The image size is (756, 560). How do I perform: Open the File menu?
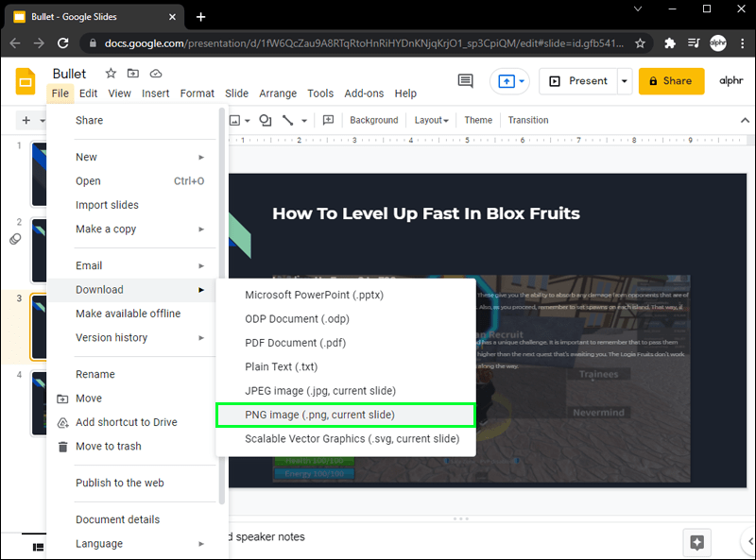[x=60, y=93]
